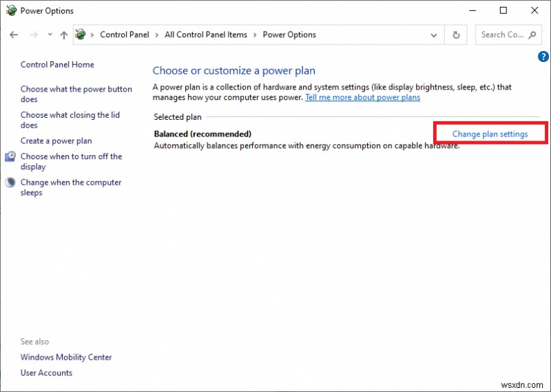Click the Search Control Panel field
This screenshot has height=392, width=551.
pos(508,35)
